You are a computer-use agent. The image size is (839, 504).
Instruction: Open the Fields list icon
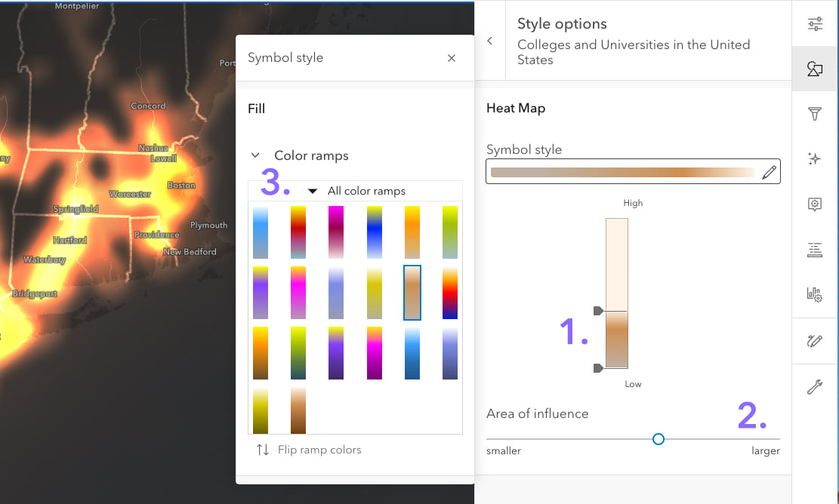(x=815, y=250)
